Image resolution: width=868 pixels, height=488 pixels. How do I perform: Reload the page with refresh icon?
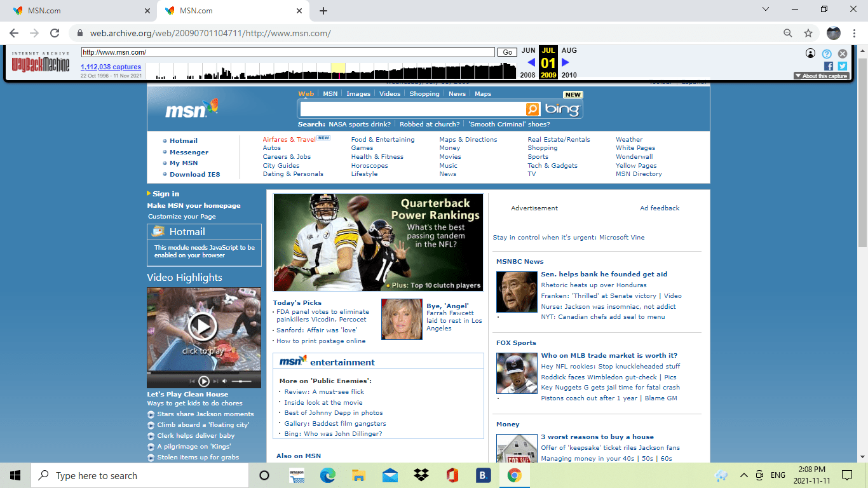click(55, 33)
